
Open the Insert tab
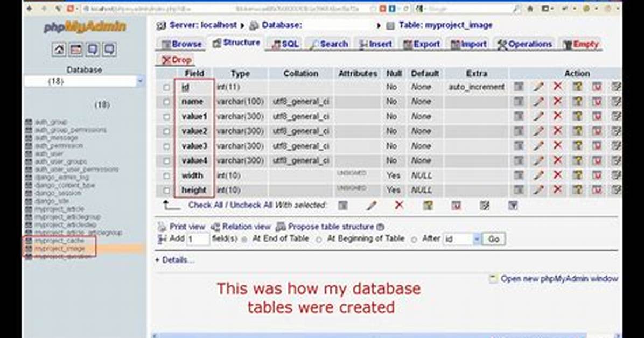(x=375, y=44)
